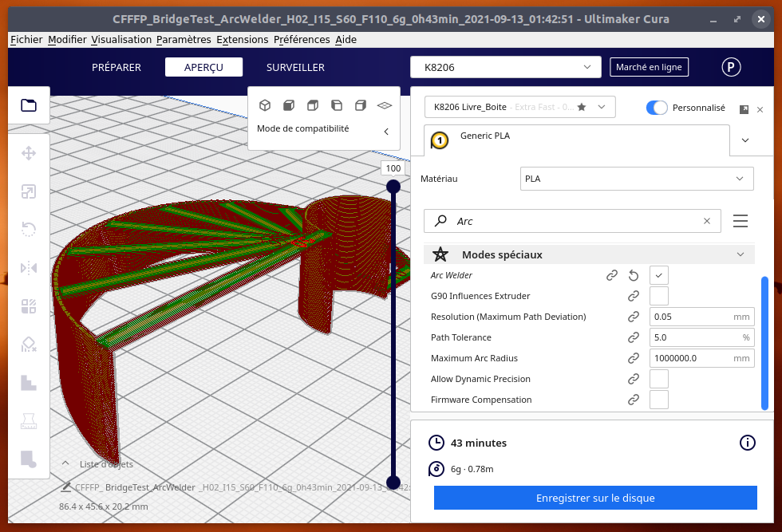782x532 pixels.
Task: Open the PLA Matériau dropdown
Action: pyautogui.click(x=637, y=179)
